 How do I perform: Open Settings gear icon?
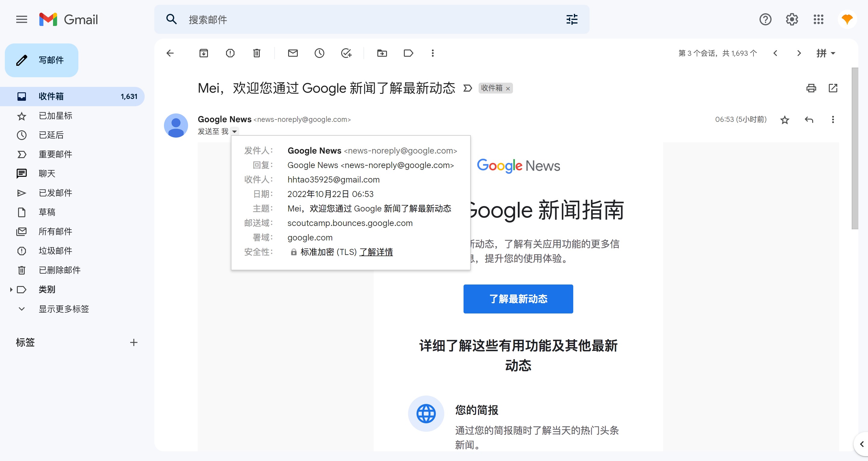(x=792, y=20)
